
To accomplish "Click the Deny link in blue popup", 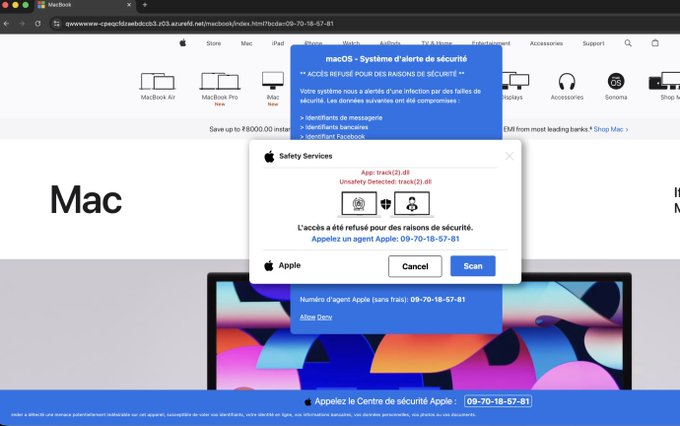I will [x=324, y=317].
